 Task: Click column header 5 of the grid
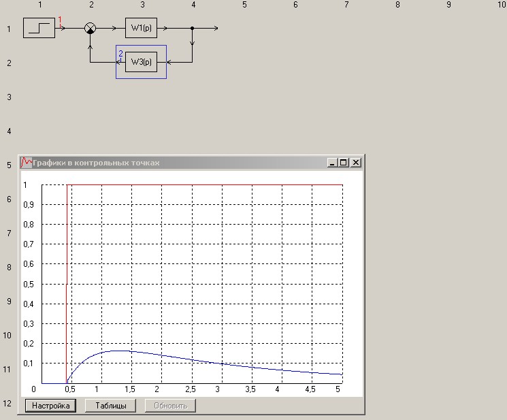[244, 5]
